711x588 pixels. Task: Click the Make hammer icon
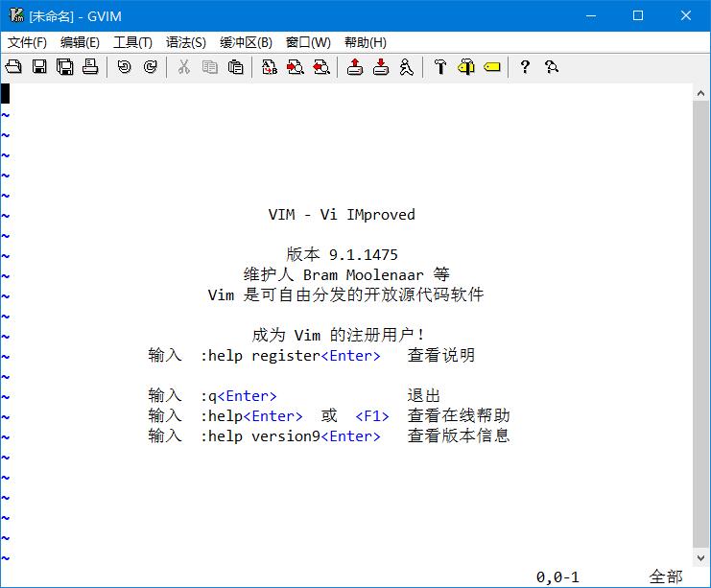coord(440,67)
